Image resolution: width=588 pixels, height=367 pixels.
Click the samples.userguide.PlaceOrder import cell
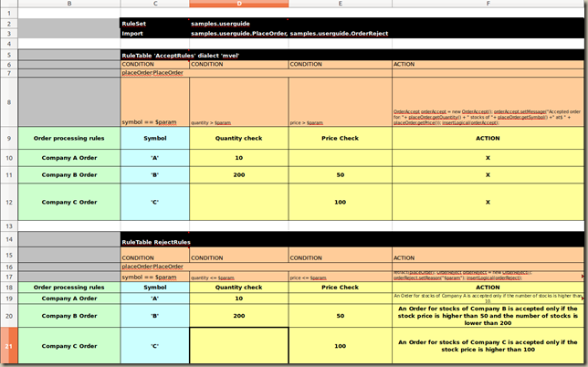[289, 34]
